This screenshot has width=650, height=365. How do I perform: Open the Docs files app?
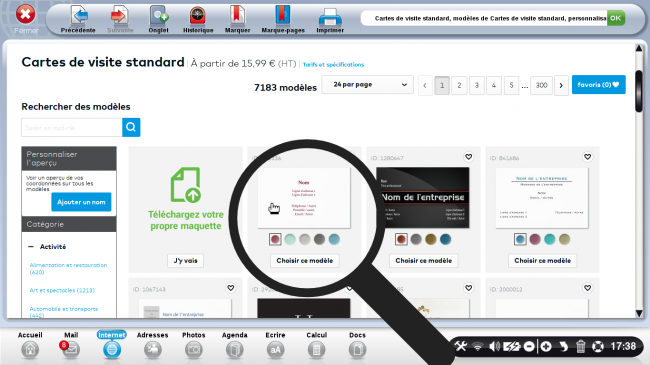(357, 345)
